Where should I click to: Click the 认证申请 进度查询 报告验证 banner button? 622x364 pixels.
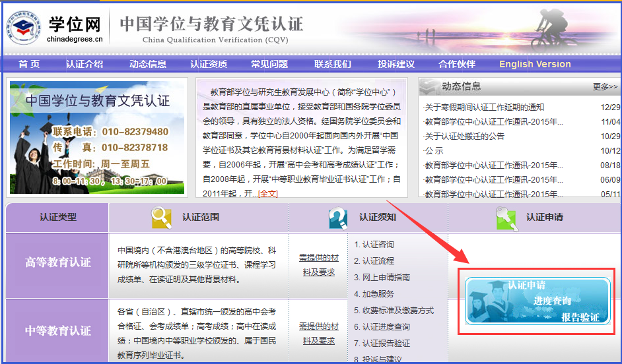537,301
